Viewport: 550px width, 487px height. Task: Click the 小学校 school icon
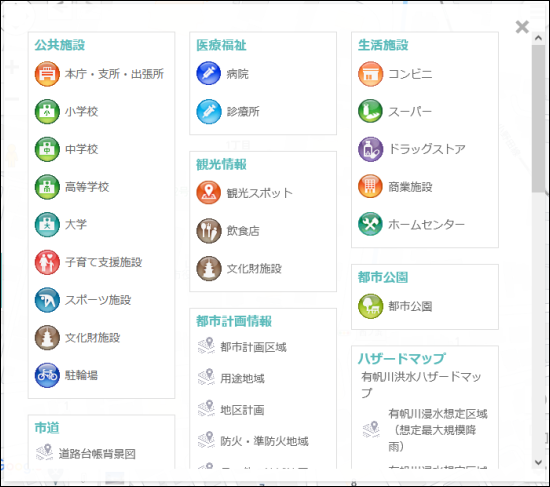click(47, 112)
